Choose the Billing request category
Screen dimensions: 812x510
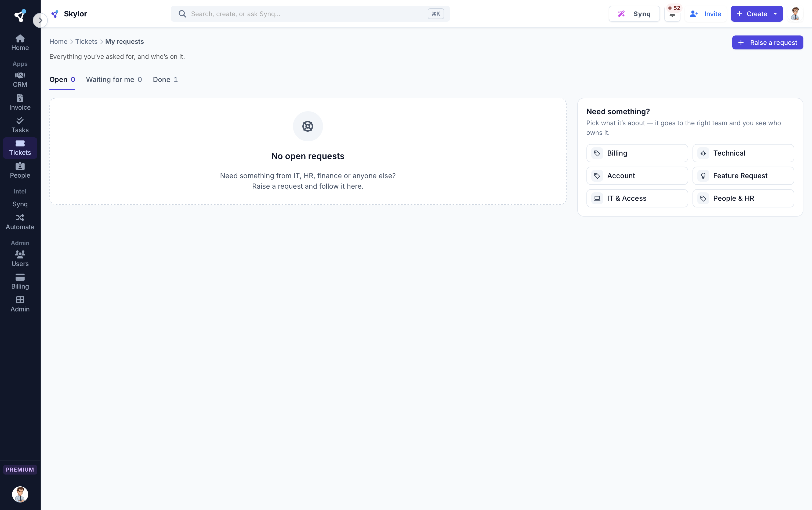637,153
